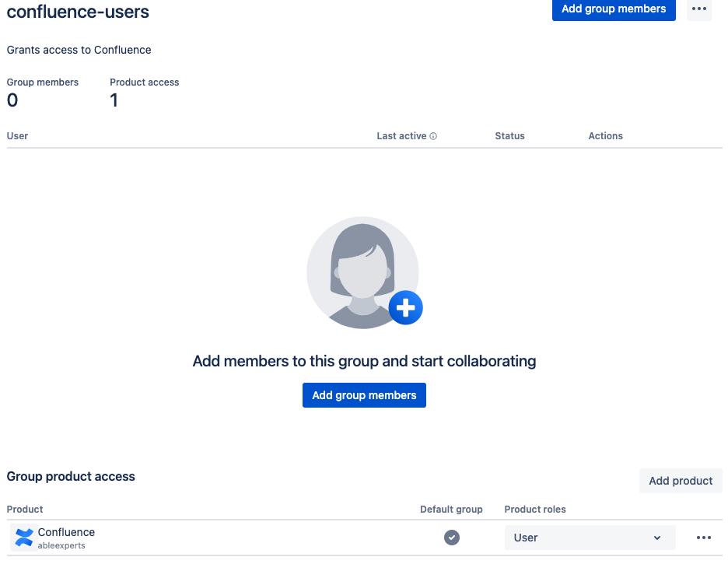Click the Add product button

point(680,480)
